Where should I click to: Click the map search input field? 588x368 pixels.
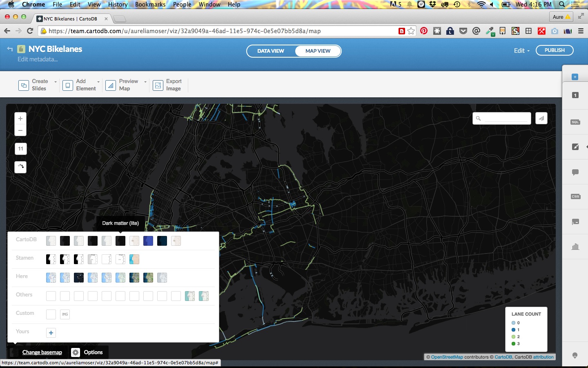pos(502,119)
